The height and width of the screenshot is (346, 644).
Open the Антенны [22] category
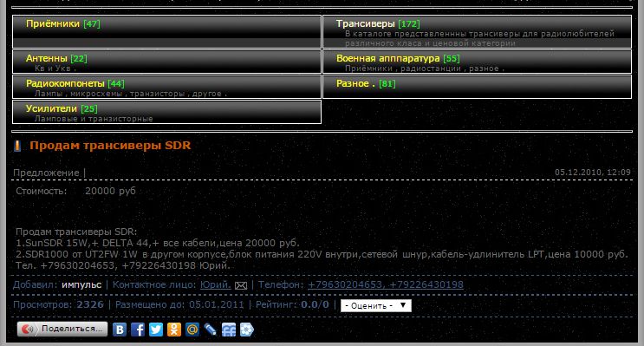point(56,58)
